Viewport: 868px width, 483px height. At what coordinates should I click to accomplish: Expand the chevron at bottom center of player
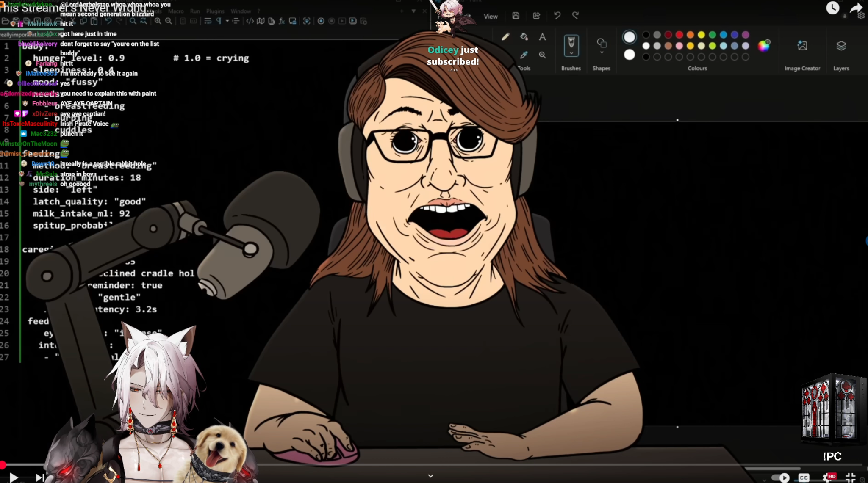[x=430, y=476]
